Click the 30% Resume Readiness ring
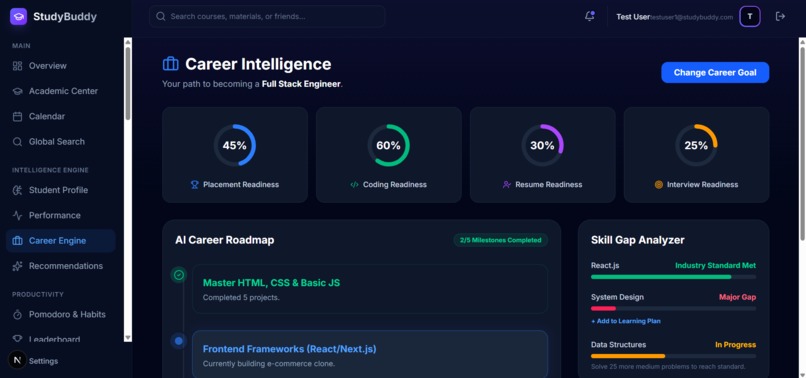 [x=542, y=146]
